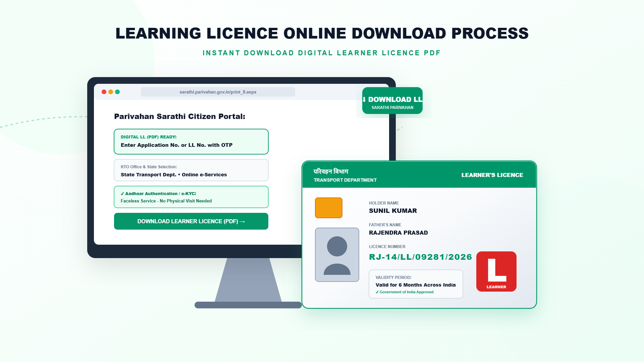Click the red L learner badge

[x=496, y=271]
